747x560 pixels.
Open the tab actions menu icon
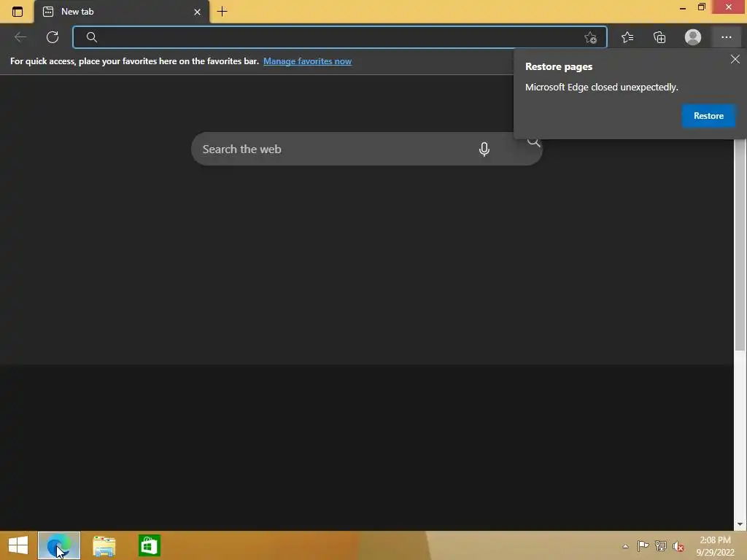tap(18, 12)
